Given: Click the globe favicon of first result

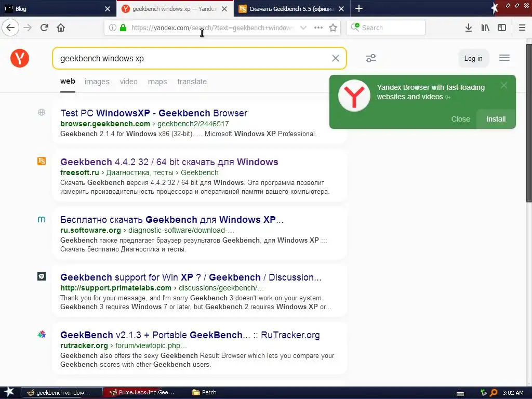Looking at the screenshot, I should point(42,112).
